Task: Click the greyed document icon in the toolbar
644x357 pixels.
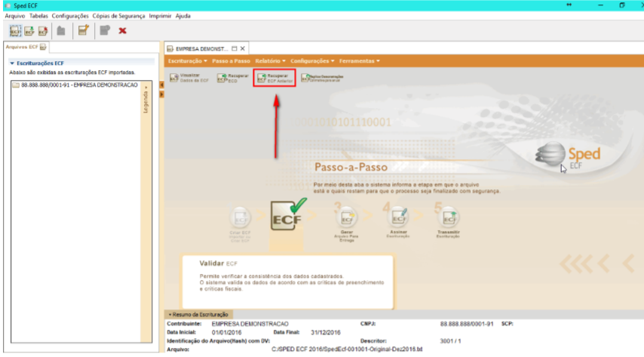Action: click(105, 30)
